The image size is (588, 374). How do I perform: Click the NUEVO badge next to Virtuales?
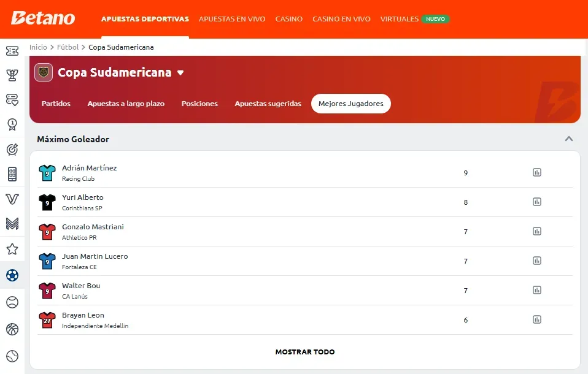[x=435, y=19]
